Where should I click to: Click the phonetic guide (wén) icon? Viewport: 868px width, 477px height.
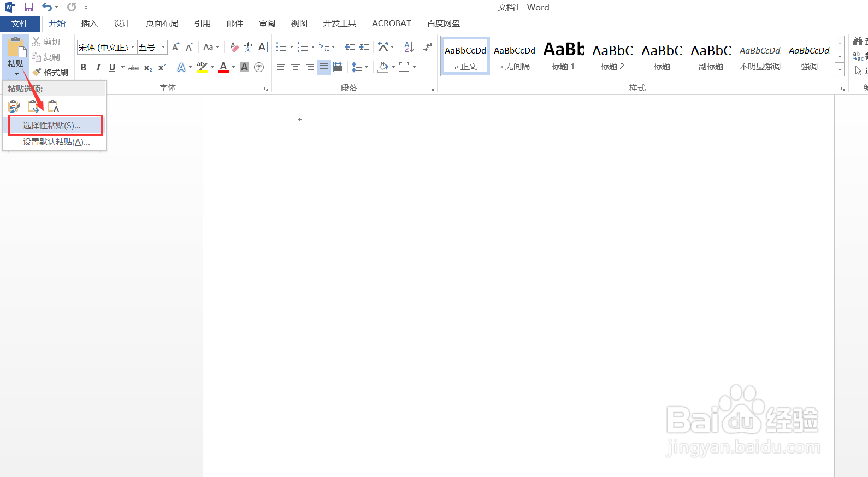pos(247,47)
